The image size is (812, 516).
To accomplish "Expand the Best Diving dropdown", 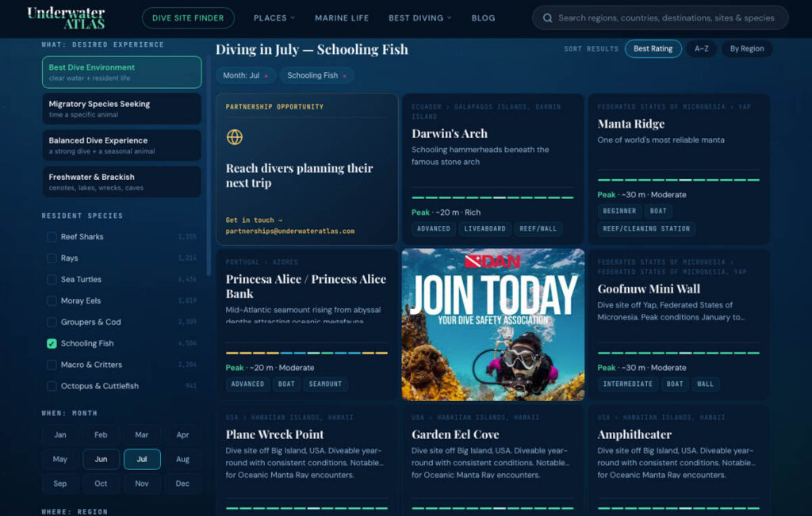I will point(420,18).
